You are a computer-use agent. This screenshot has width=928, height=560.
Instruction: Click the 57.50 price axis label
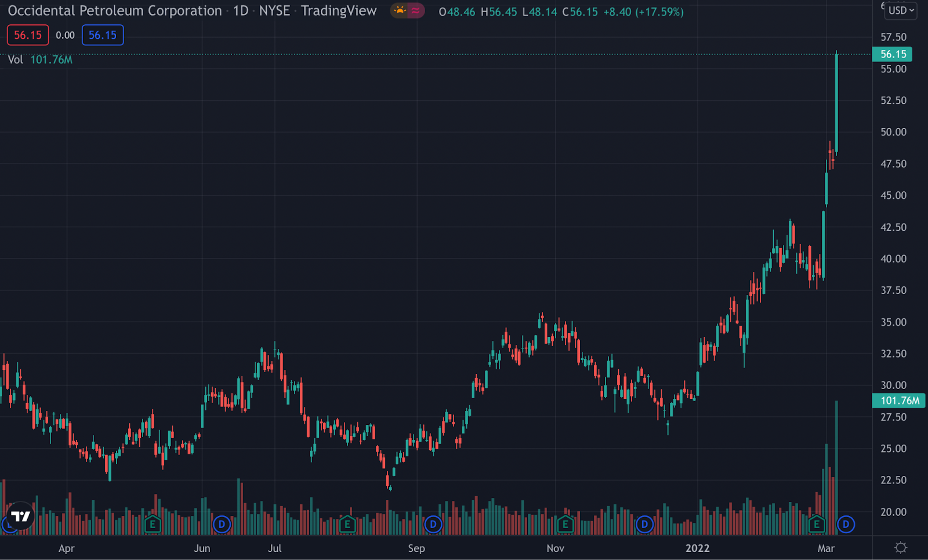pyautogui.click(x=893, y=37)
